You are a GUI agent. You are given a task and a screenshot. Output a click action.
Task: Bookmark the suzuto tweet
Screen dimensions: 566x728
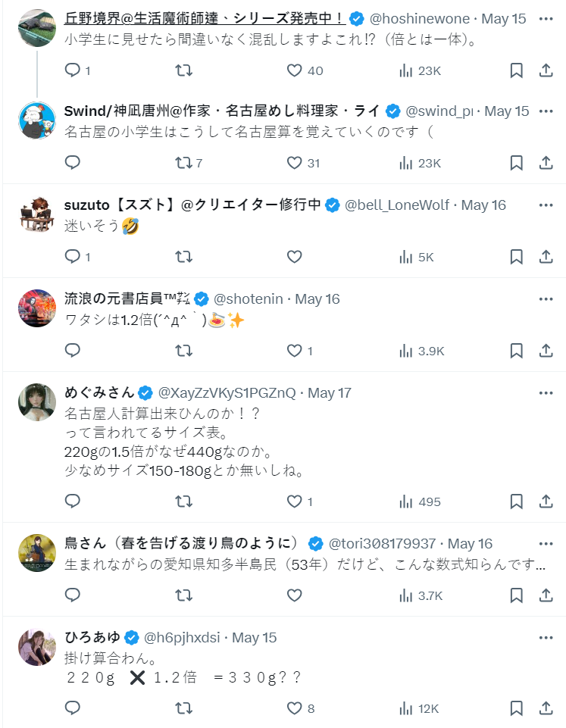click(516, 257)
